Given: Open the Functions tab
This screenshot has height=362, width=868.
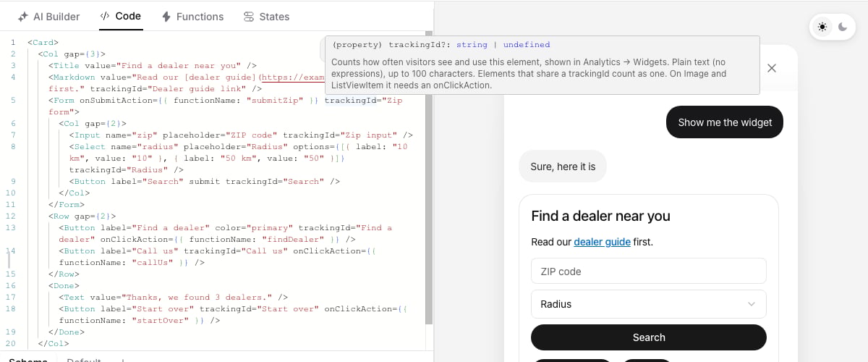Looking at the screenshot, I should point(192,16).
